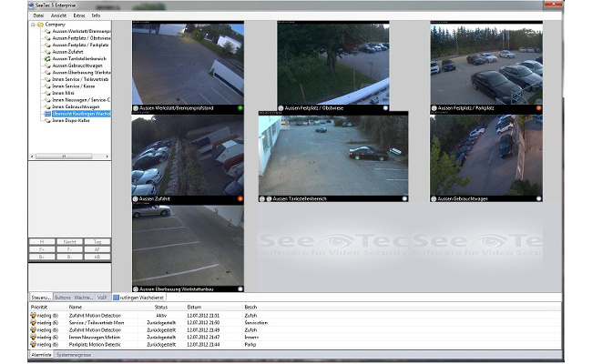Viewport: 592px width, 364px height.
Task: Click the Nacht control button
Action: click(x=69, y=241)
